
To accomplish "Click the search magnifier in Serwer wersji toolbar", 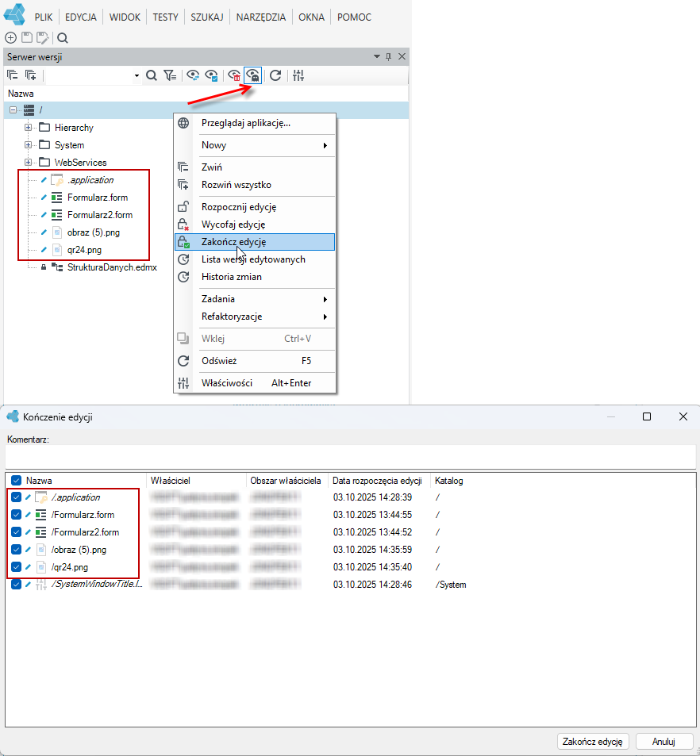I will point(152,75).
